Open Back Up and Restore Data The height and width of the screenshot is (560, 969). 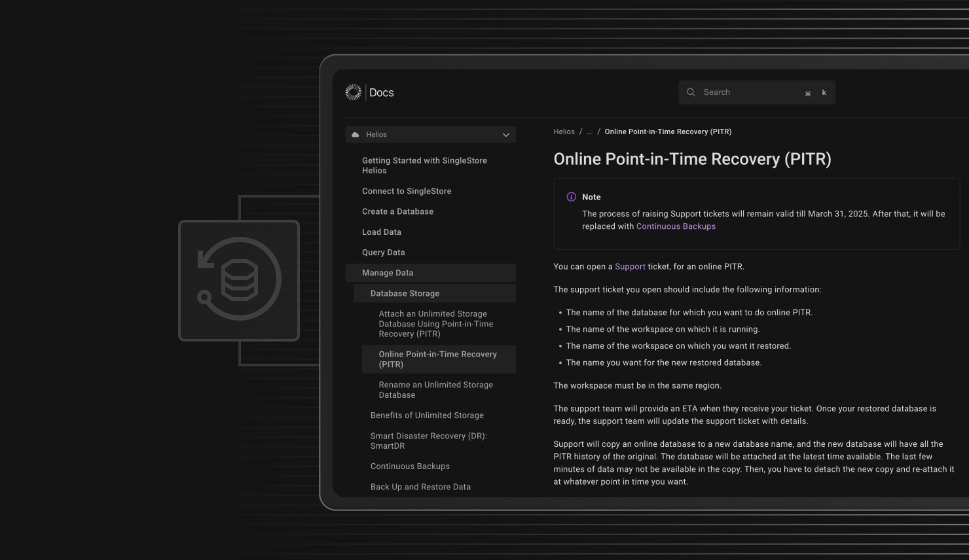[x=420, y=487]
